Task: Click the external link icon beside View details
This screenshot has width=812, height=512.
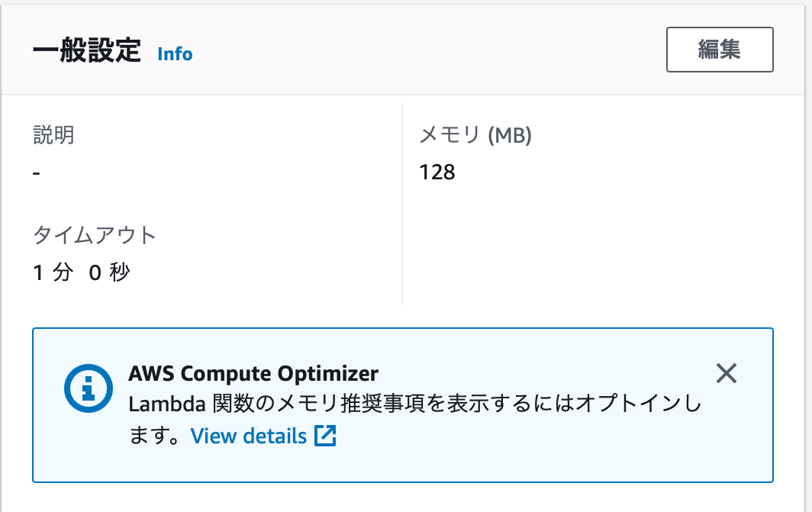Action: 327,436
